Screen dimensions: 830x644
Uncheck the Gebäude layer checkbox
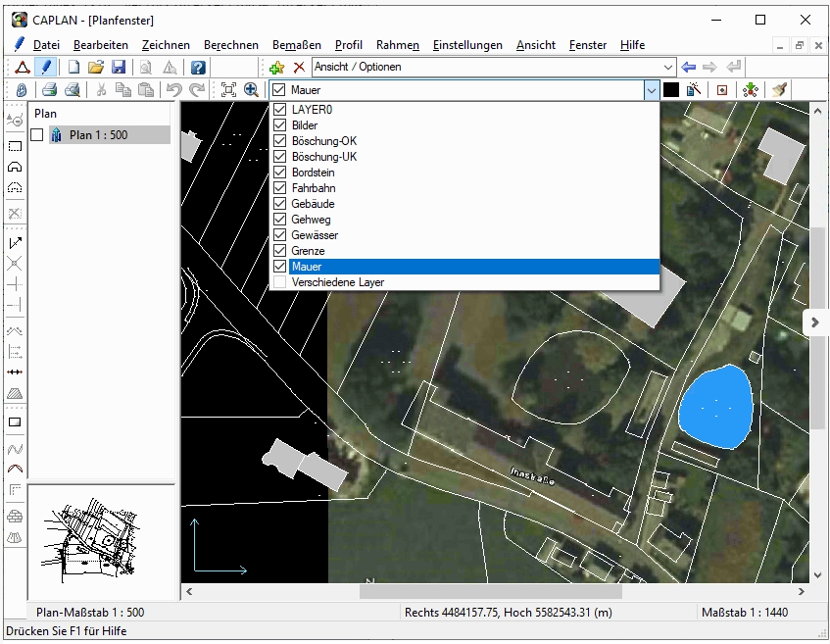pyautogui.click(x=280, y=204)
